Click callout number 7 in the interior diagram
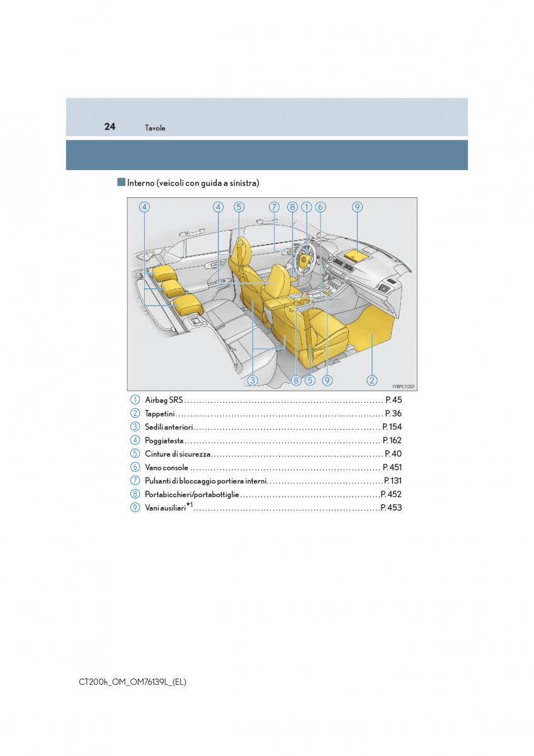534x756 pixels. [274, 207]
